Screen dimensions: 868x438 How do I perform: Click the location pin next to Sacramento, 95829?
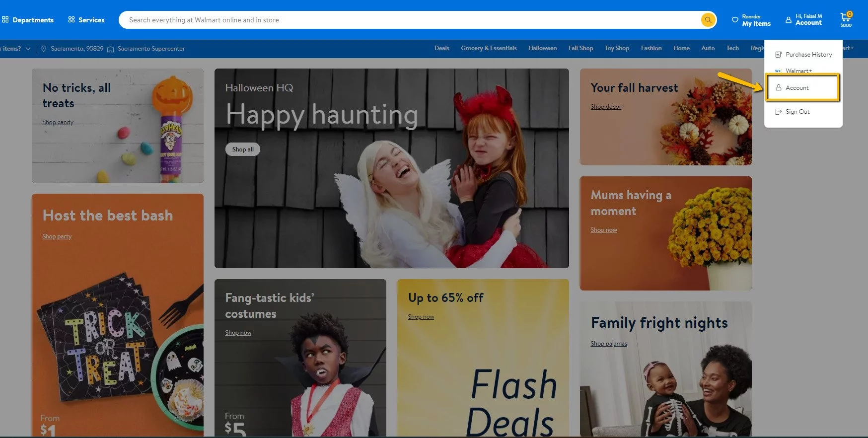[44, 49]
